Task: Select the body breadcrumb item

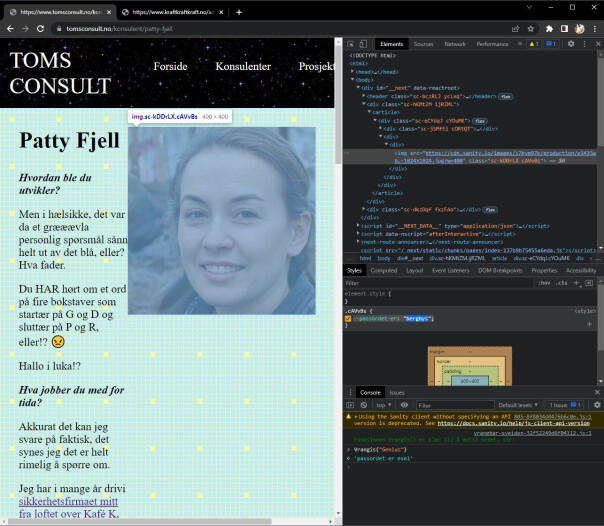Action: click(384, 258)
